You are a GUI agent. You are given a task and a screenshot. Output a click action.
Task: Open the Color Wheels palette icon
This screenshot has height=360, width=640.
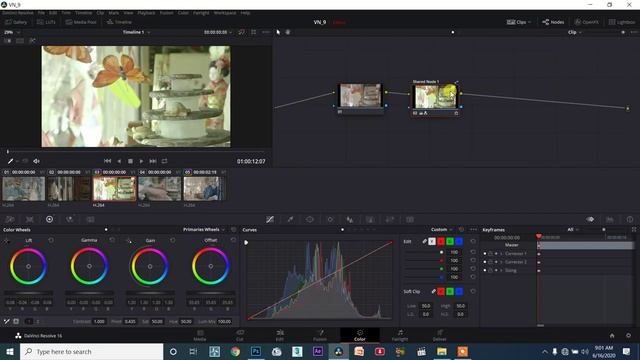point(49,219)
